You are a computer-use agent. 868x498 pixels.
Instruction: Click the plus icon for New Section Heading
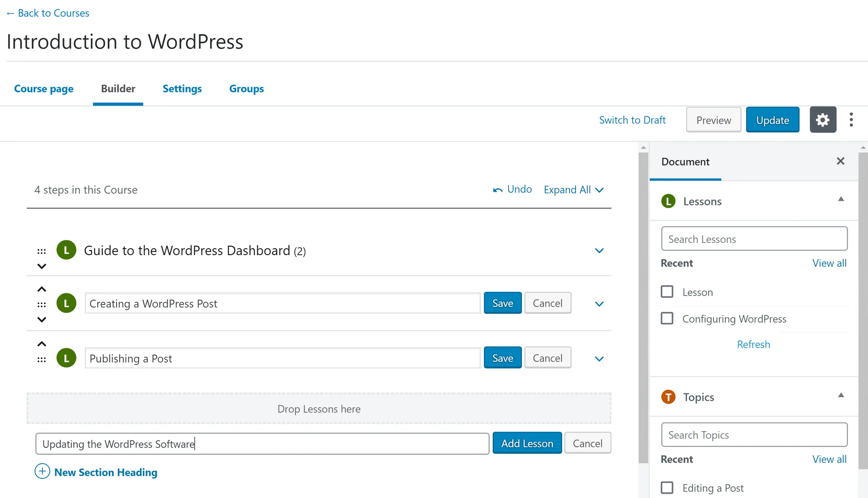[42, 471]
